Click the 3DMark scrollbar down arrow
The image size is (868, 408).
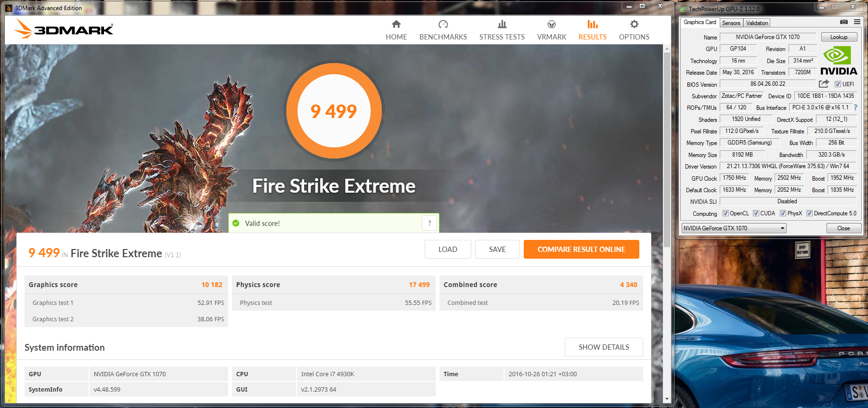(667, 399)
